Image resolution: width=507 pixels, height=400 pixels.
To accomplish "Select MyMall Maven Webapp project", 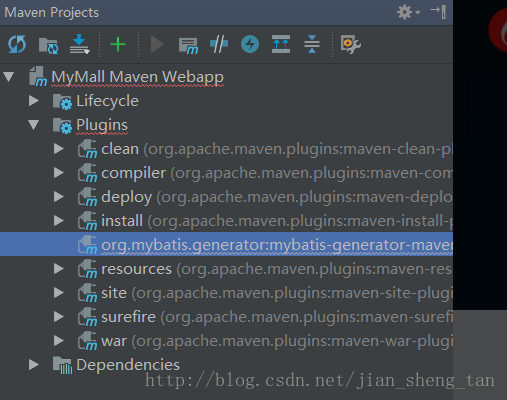I will point(137,77).
